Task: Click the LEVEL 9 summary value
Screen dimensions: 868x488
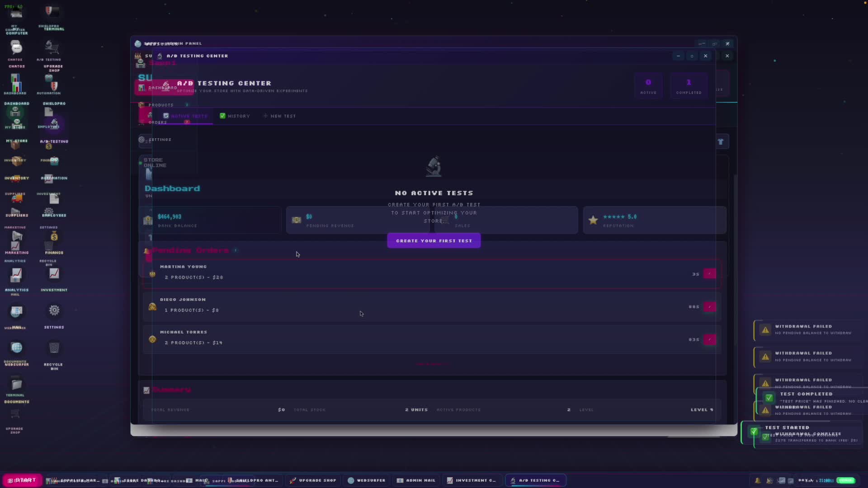Action: (702, 410)
